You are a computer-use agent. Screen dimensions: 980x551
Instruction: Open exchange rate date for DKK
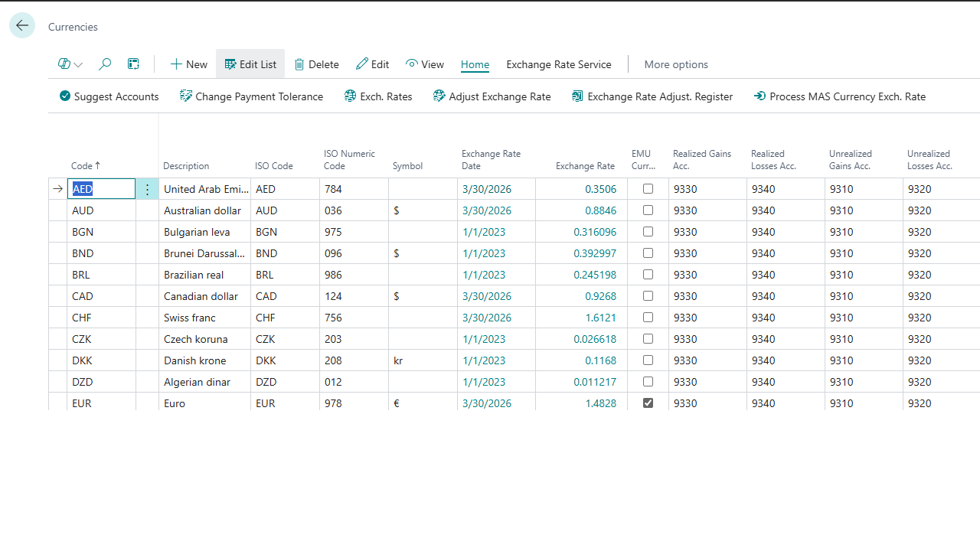pyautogui.click(x=483, y=360)
